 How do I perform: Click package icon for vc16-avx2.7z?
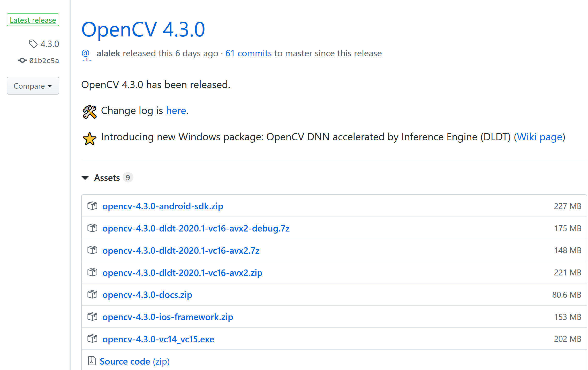92,250
